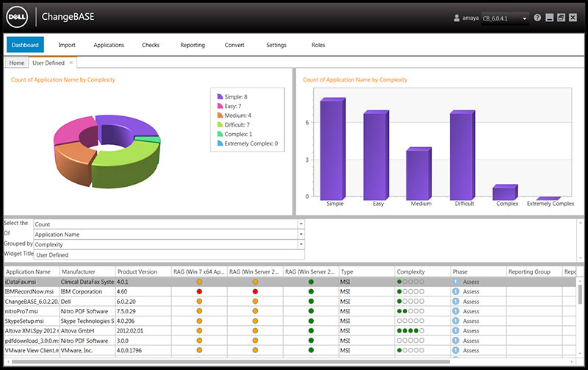Click the Medium bar in bar chart

point(419,174)
